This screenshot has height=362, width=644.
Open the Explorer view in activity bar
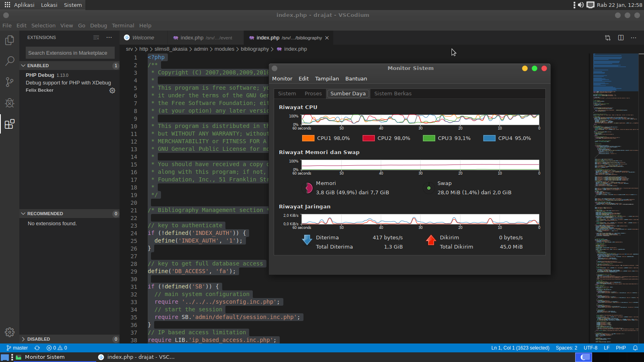(x=10, y=40)
